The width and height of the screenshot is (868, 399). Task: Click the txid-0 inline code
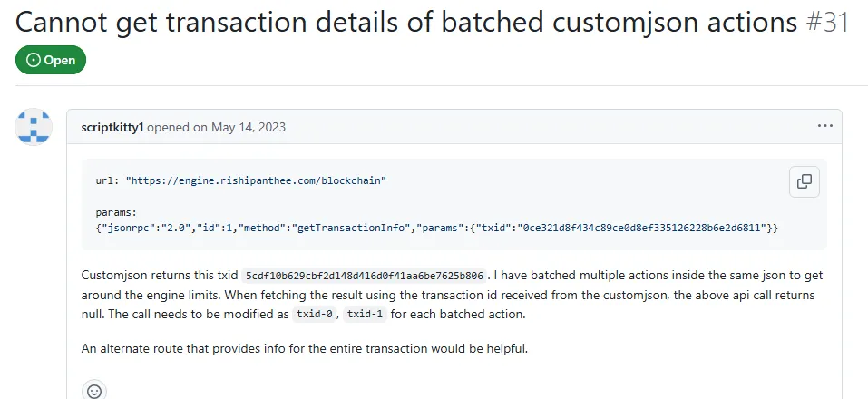tap(314, 315)
